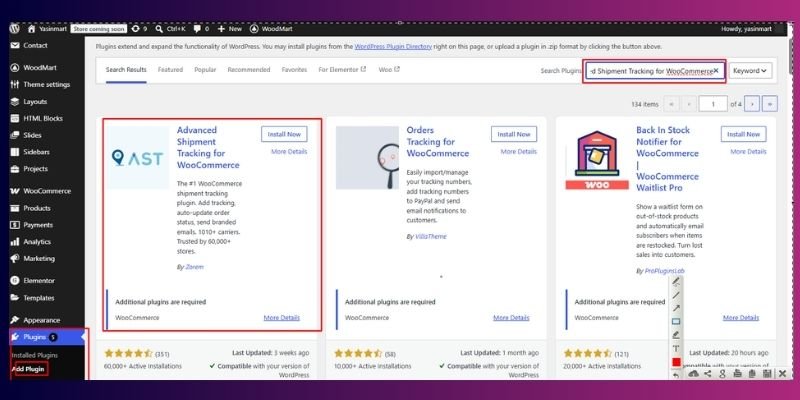Switch to Popular tab
Screen dimensions: 800x400
coord(205,70)
